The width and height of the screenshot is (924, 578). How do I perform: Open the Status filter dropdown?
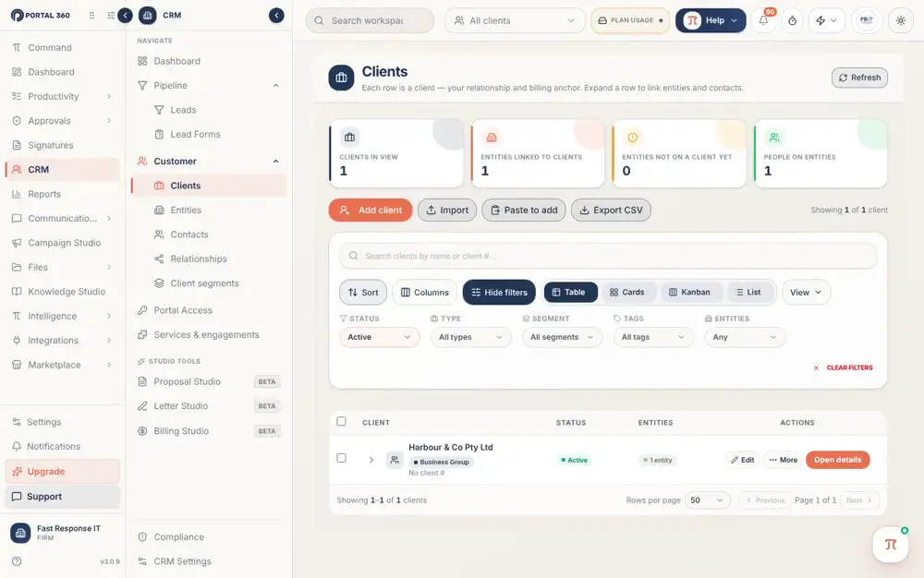click(x=379, y=337)
